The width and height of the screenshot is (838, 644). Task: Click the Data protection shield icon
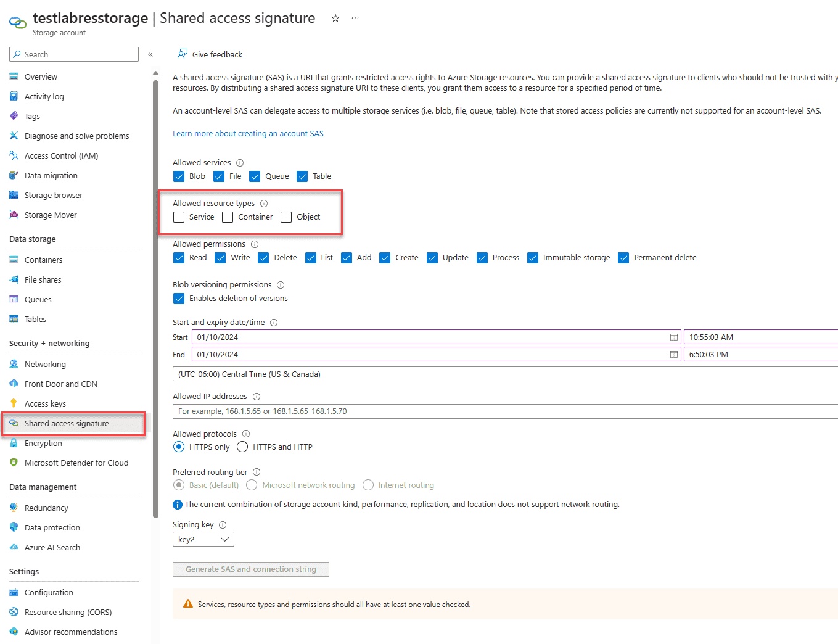14,527
